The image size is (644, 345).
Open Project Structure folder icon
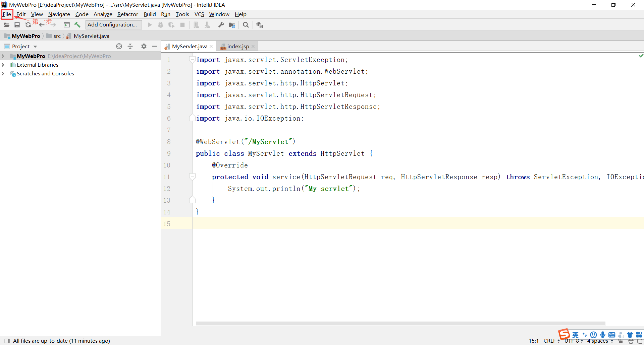pyautogui.click(x=232, y=25)
